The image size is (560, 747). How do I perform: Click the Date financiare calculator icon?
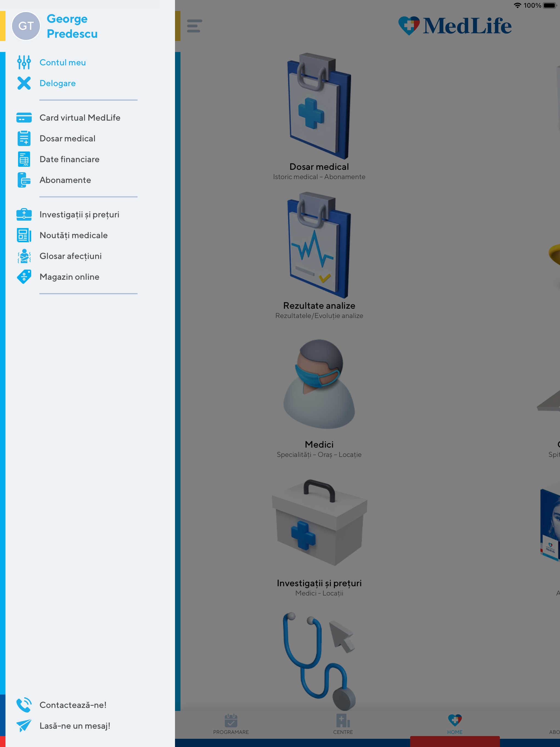tap(24, 159)
